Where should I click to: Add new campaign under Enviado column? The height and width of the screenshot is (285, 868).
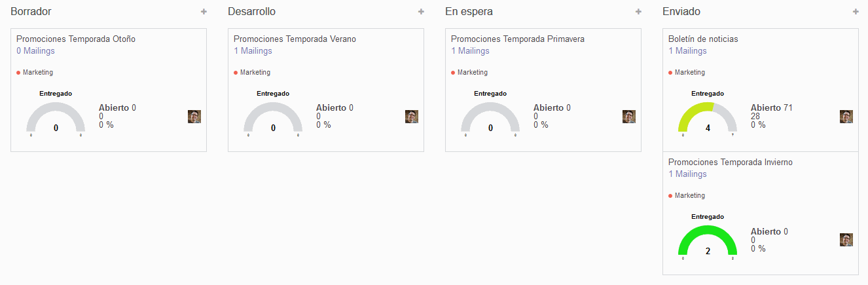pos(856,12)
